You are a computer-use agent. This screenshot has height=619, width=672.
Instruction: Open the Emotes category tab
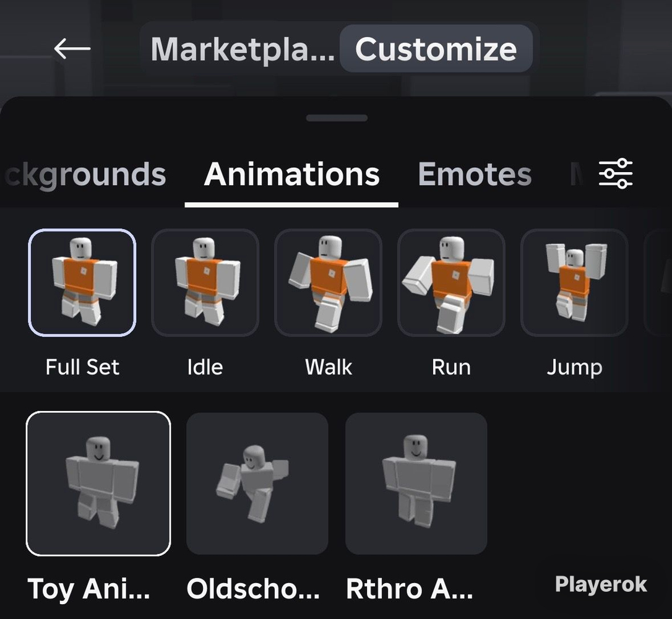coord(475,175)
